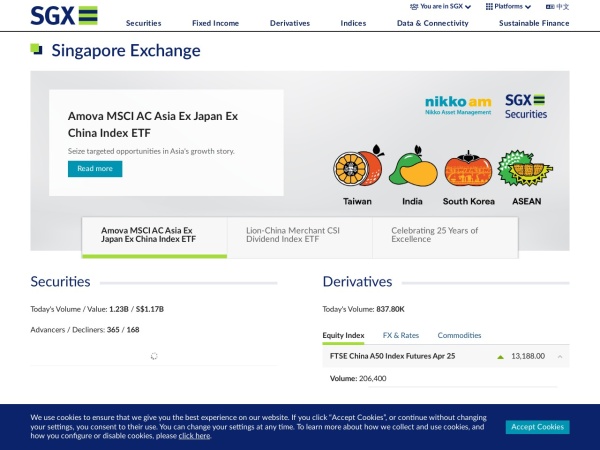Select the Lion-China Merchant CSI Dividend tab
This screenshot has width=600, height=450.
[x=300, y=237]
